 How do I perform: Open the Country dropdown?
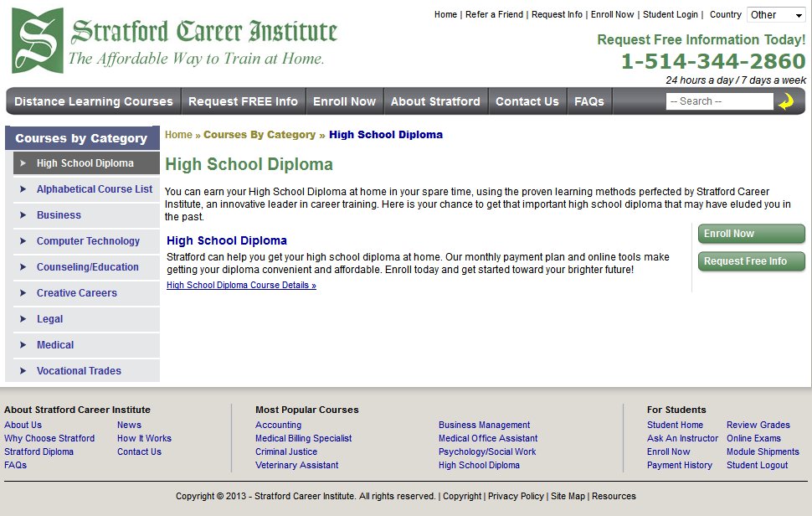pyautogui.click(x=776, y=15)
